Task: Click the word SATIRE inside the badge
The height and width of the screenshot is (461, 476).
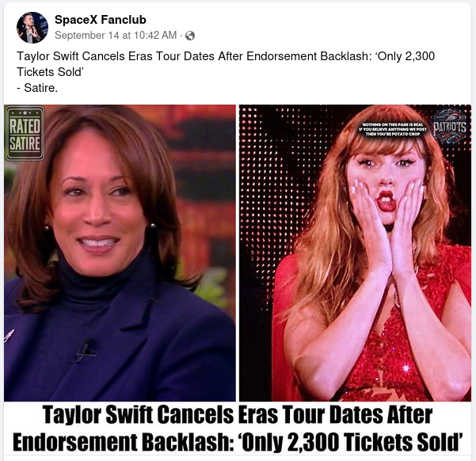Action: [25, 144]
